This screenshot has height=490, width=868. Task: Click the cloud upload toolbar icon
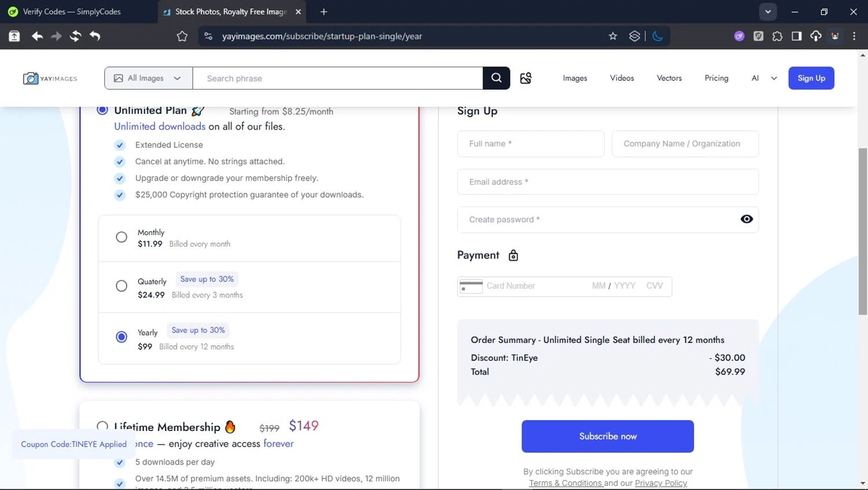pyautogui.click(x=816, y=36)
